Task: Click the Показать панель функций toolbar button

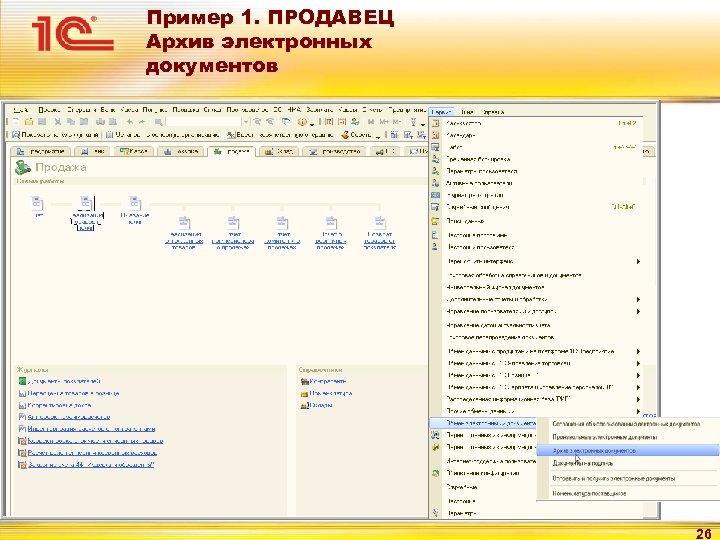Action: coord(55,135)
